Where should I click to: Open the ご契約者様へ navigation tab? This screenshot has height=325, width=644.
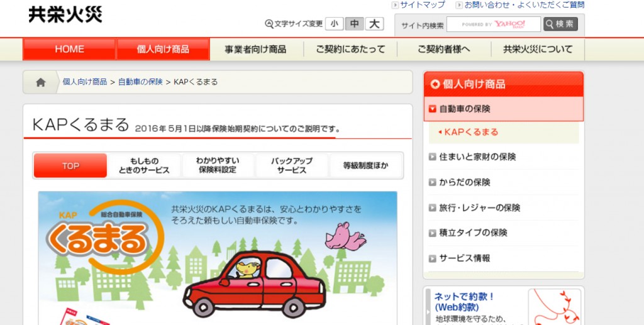(444, 49)
